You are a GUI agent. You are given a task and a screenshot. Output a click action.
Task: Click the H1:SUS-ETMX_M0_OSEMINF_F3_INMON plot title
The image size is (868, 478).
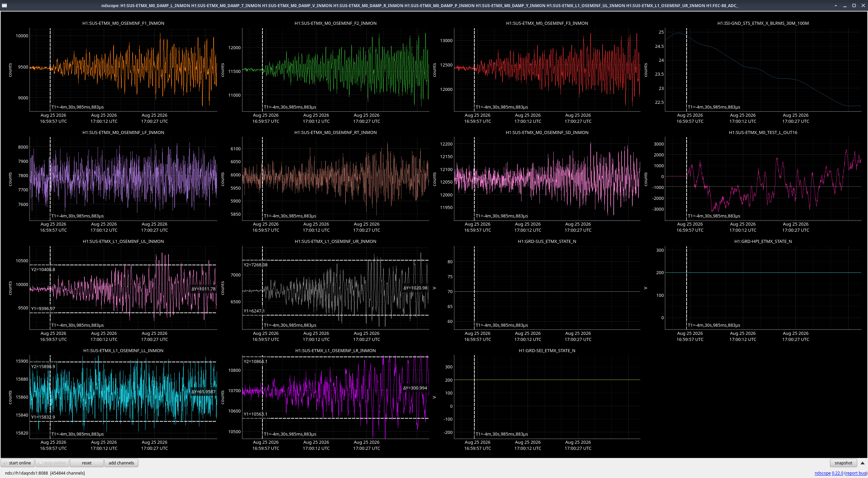click(x=547, y=23)
